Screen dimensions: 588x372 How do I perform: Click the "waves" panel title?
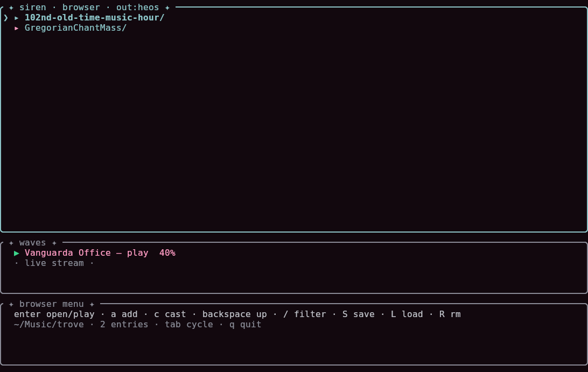coord(33,243)
